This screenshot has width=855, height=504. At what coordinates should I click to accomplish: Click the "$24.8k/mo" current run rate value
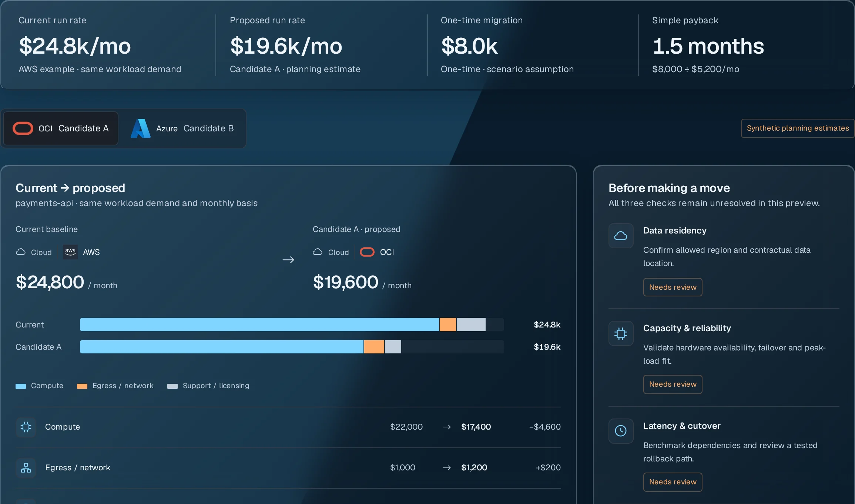tap(75, 46)
